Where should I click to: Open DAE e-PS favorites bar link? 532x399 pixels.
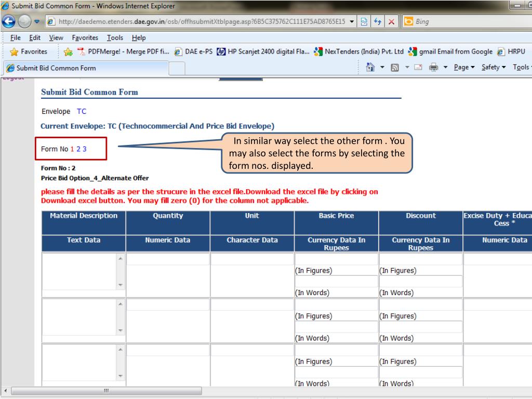coord(193,51)
